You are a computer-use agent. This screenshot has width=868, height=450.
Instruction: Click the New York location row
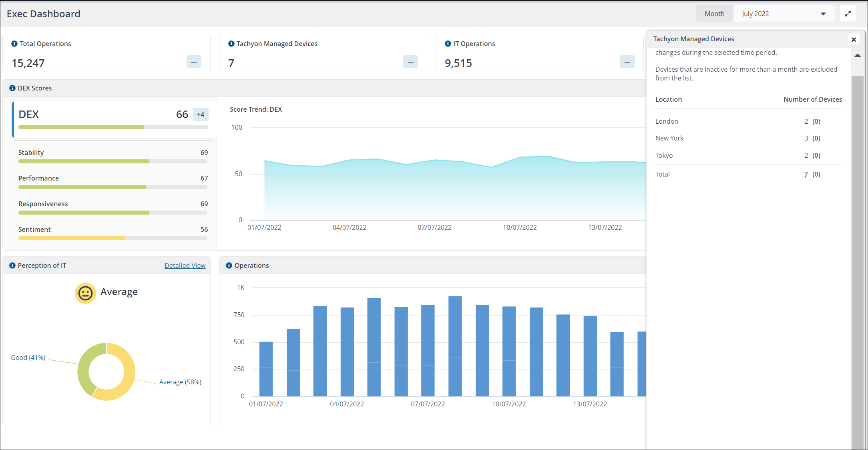[x=749, y=138]
